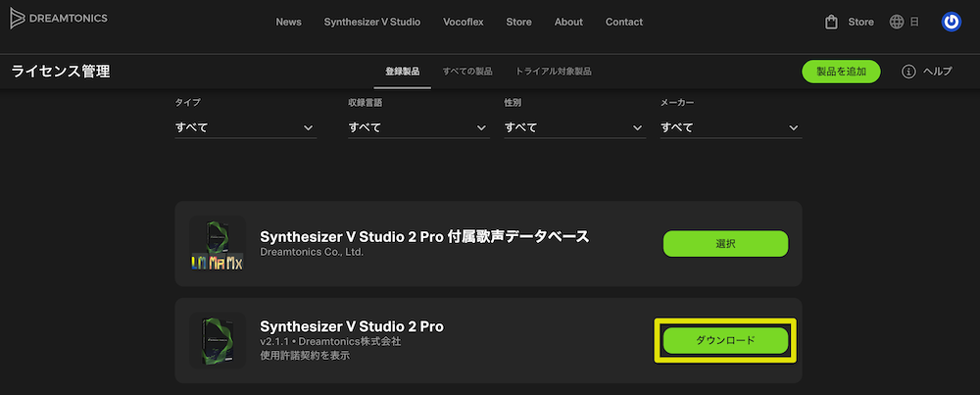Open the shopping bag Store icon

[831, 23]
